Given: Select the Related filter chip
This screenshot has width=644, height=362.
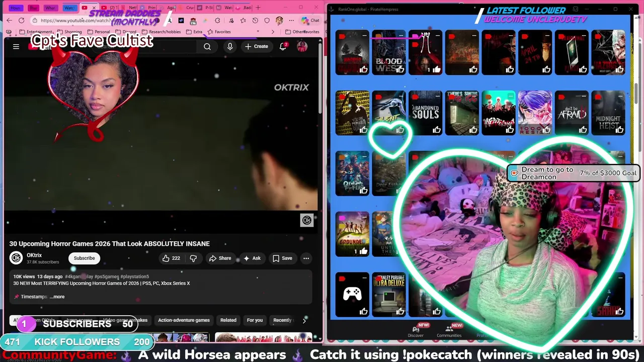Looking at the screenshot, I should [x=228, y=320].
